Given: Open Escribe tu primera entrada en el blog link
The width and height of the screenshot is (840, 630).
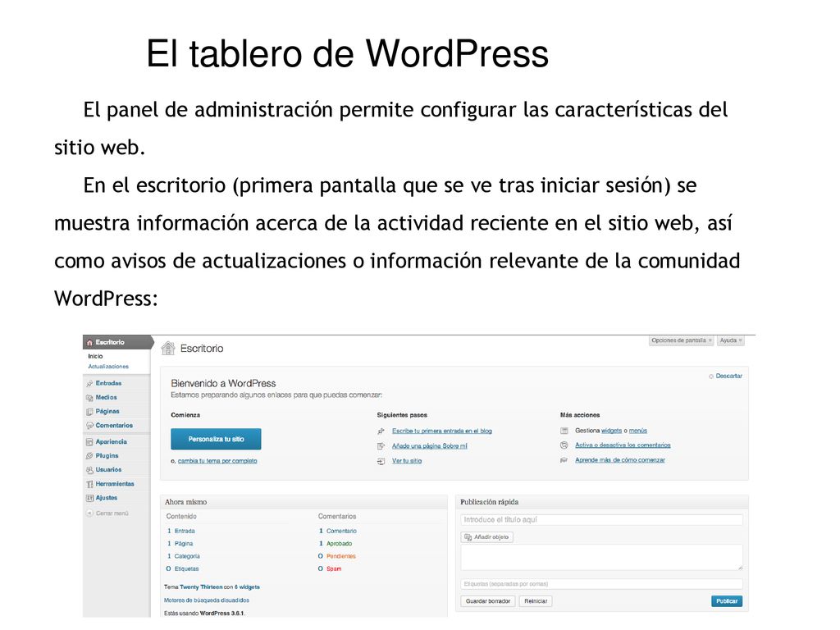Looking at the screenshot, I should pos(442,431).
